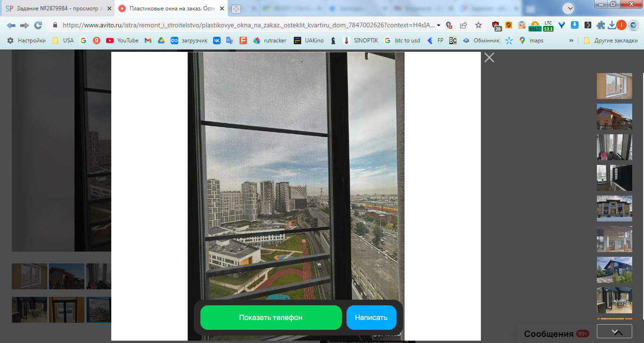The image size is (644, 343).
Task: Click the highlighted bottom-left thumbnail of city view
Action: point(99,310)
